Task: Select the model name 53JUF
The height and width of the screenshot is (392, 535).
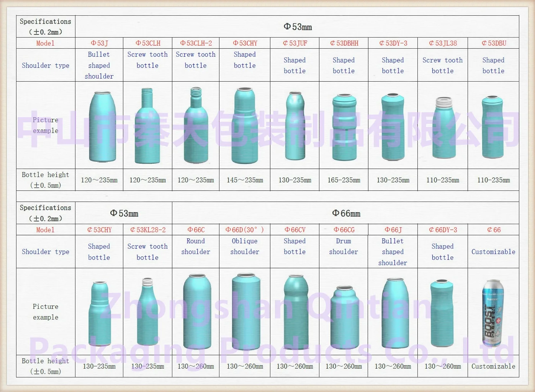Action: tap(295, 43)
